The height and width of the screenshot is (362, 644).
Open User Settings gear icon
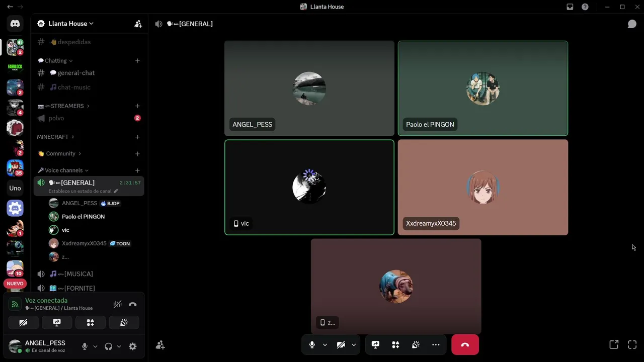coord(133,346)
